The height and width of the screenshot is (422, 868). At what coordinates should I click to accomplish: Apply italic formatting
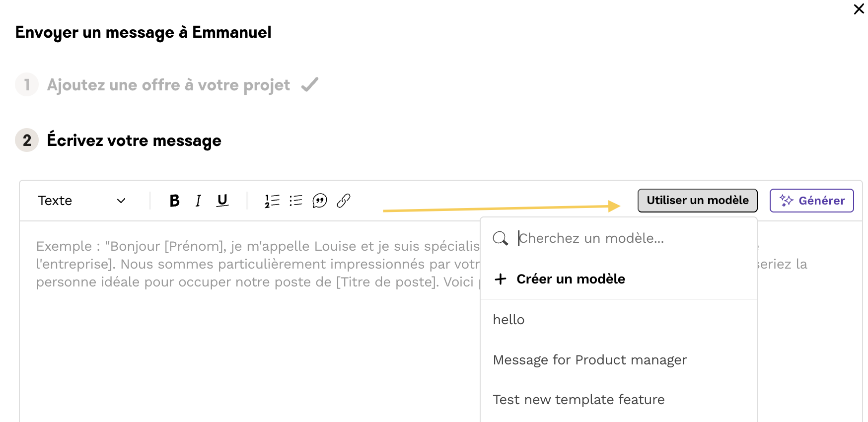pos(198,201)
